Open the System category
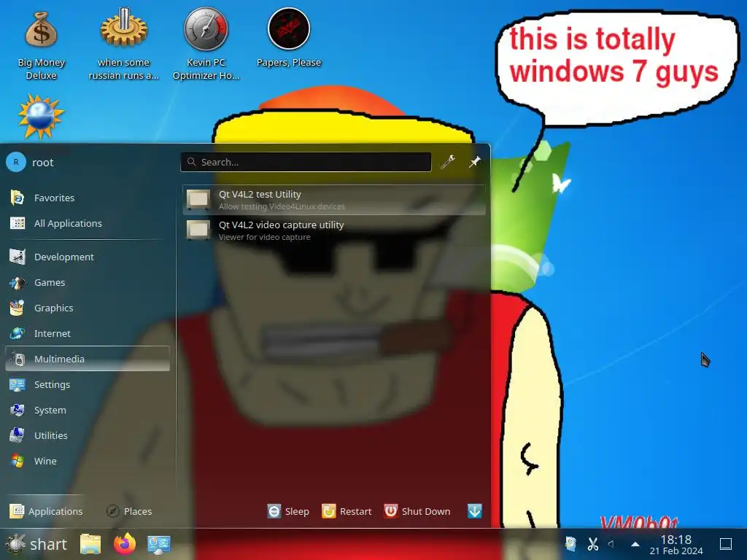747x560 pixels. tap(88, 410)
